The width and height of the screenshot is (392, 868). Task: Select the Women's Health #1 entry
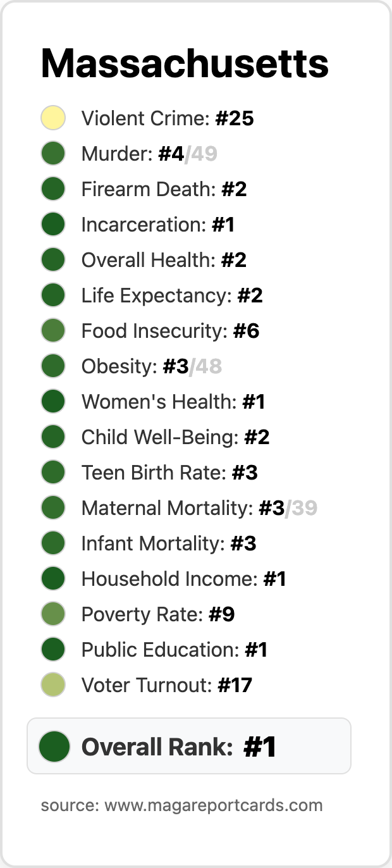(x=153, y=402)
